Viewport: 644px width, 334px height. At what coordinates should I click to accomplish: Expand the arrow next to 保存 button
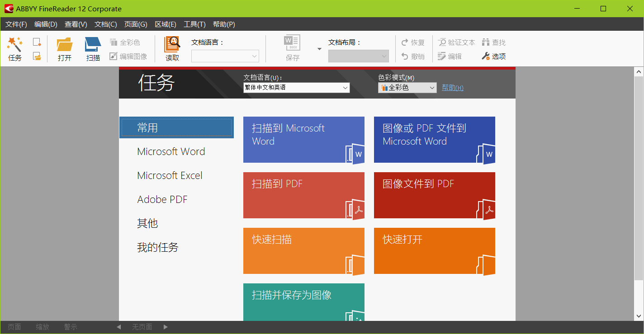[x=319, y=49]
